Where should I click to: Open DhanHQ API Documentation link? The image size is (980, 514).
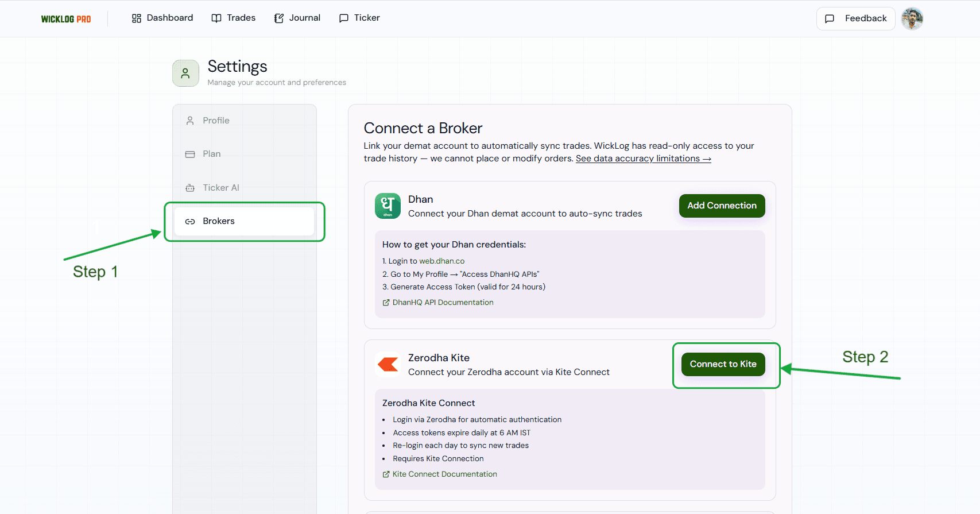coord(438,302)
